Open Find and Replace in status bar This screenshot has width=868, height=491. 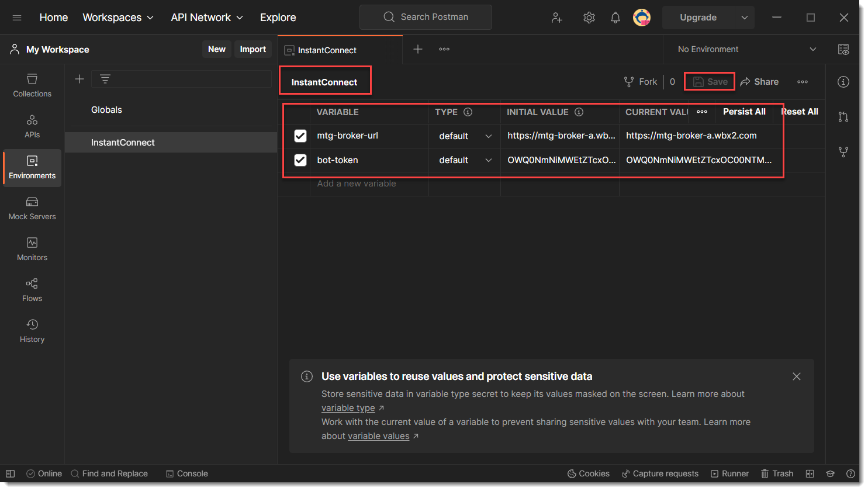tap(109, 473)
